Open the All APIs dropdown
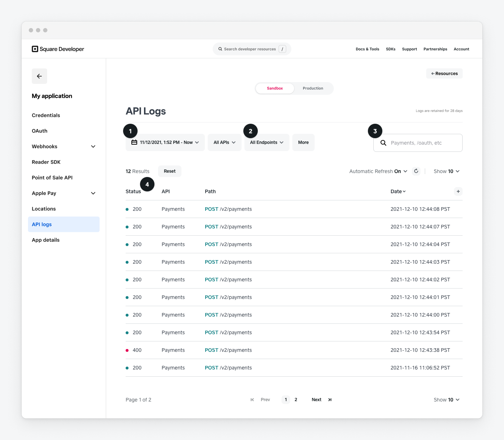The width and height of the screenshot is (504, 440). point(225,142)
